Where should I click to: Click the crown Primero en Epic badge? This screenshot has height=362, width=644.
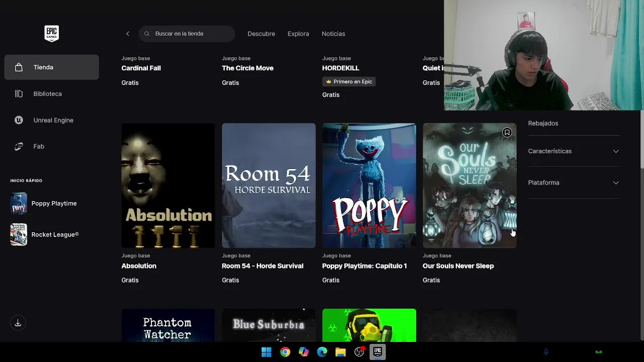coord(349,81)
